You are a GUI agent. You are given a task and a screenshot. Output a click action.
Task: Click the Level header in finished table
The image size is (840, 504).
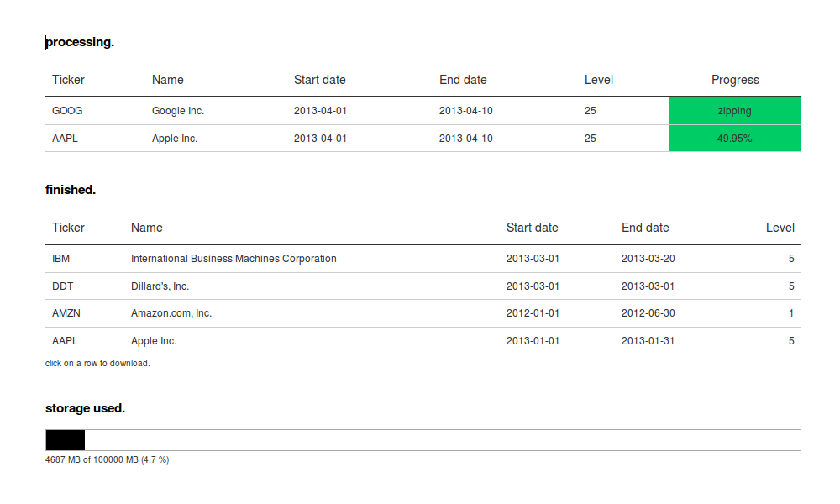780,228
